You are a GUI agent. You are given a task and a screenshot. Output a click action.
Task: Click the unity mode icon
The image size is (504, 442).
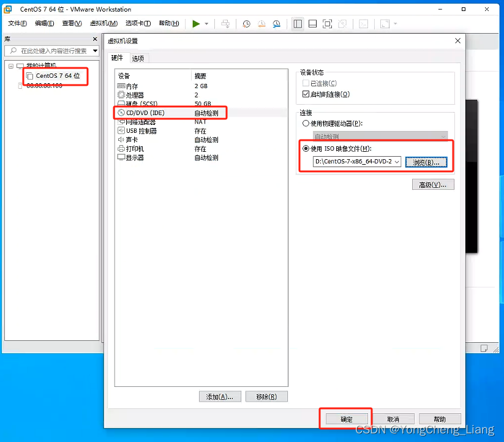tap(342, 24)
